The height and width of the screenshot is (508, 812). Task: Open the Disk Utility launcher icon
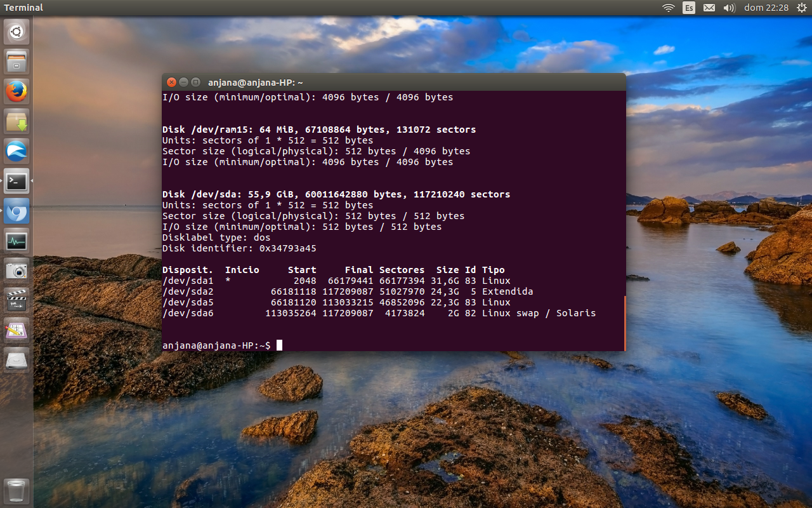click(x=16, y=359)
